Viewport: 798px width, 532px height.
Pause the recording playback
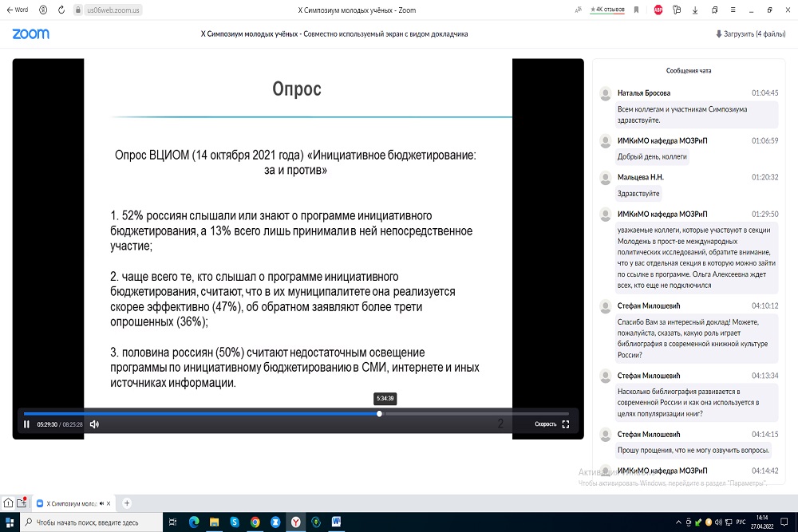26,424
